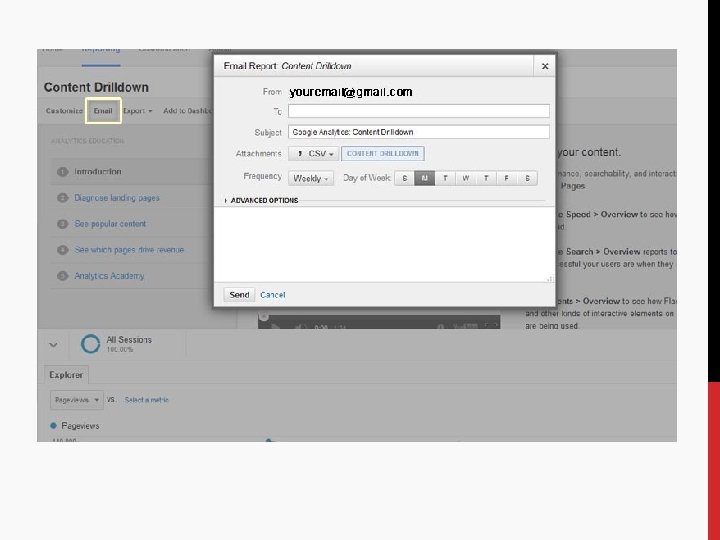720x540 pixels.
Task: Collapse the segment chevron beside All Sessions
Action: [53, 344]
